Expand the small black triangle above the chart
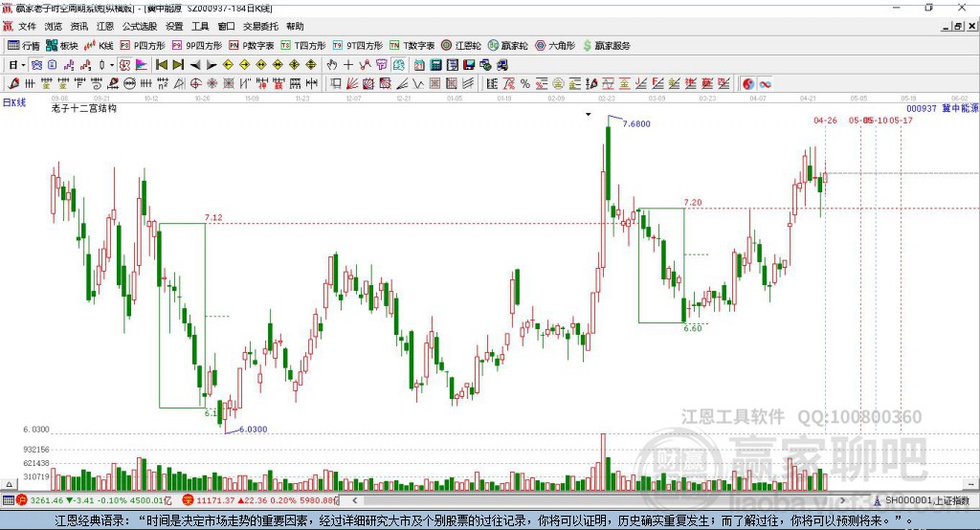The width and height of the screenshot is (980, 530). (589, 115)
